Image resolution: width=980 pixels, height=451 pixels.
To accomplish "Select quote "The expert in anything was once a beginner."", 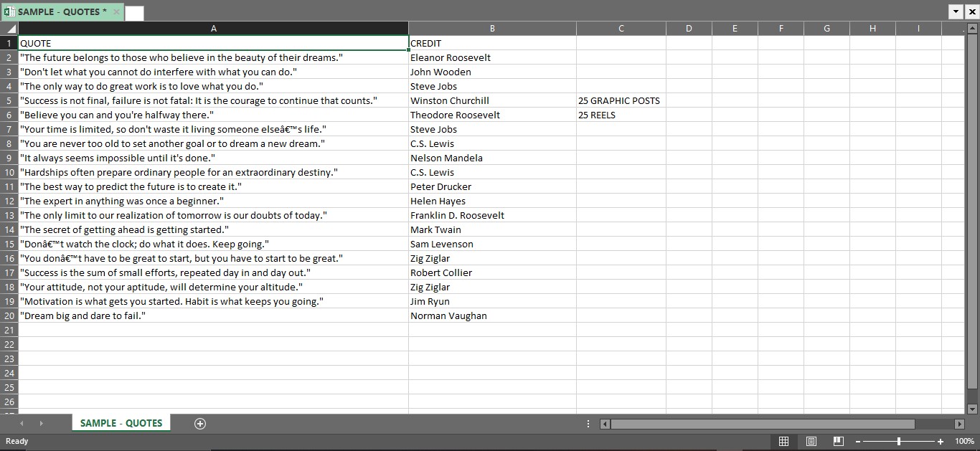I will pos(213,201).
